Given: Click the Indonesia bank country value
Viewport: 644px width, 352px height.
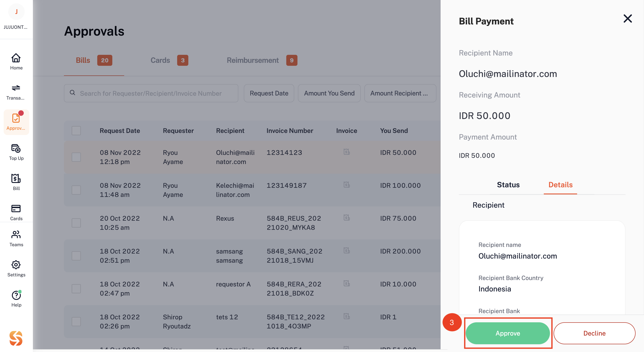Looking at the screenshot, I should pos(494,289).
